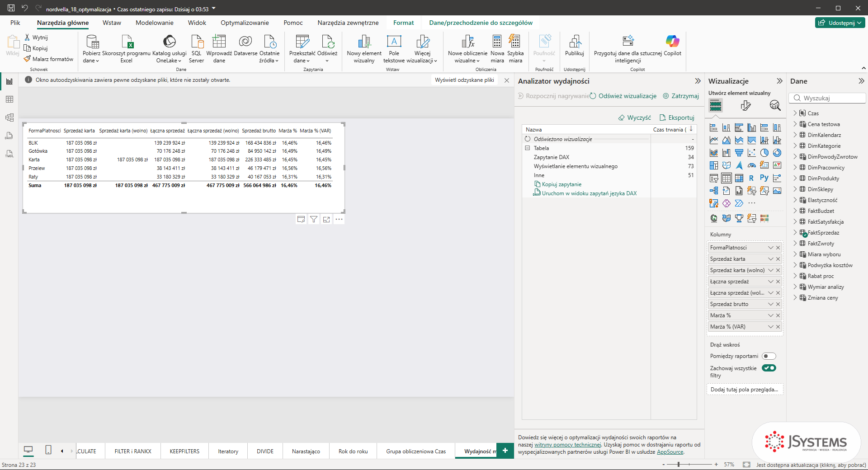Open more options ellipsis below visual

339,219
